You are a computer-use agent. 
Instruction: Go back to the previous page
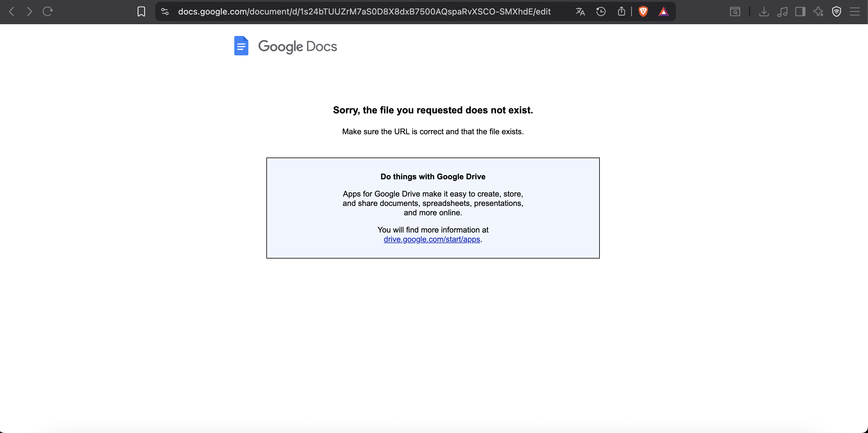(x=11, y=11)
